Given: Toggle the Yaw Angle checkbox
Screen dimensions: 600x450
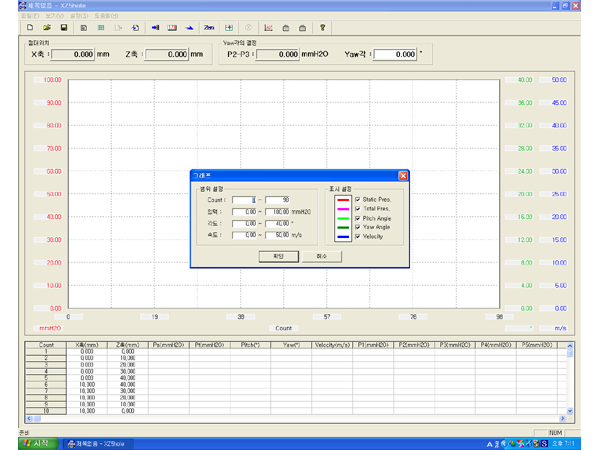Looking at the screenshot, I should pyautogui.click(x=357, y=227).
